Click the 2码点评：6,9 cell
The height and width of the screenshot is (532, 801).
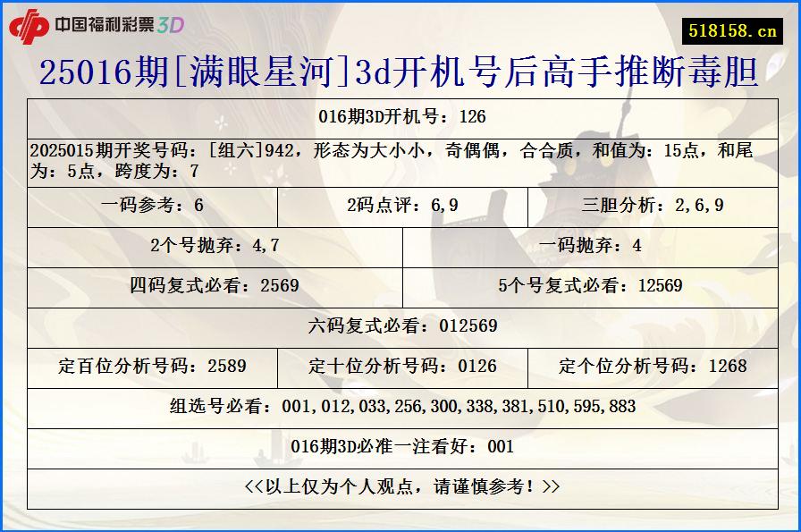(400, 204)
